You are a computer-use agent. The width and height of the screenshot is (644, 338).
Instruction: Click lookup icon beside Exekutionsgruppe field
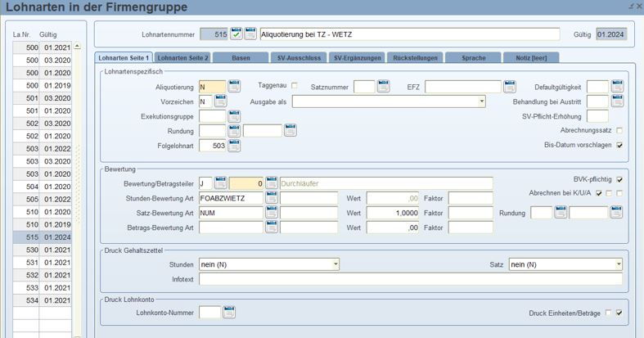234,117
